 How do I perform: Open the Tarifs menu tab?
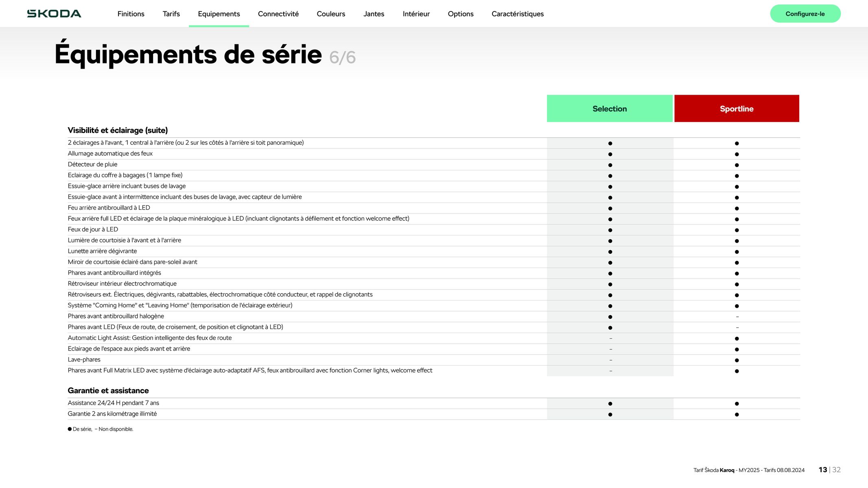click(171, 13)
